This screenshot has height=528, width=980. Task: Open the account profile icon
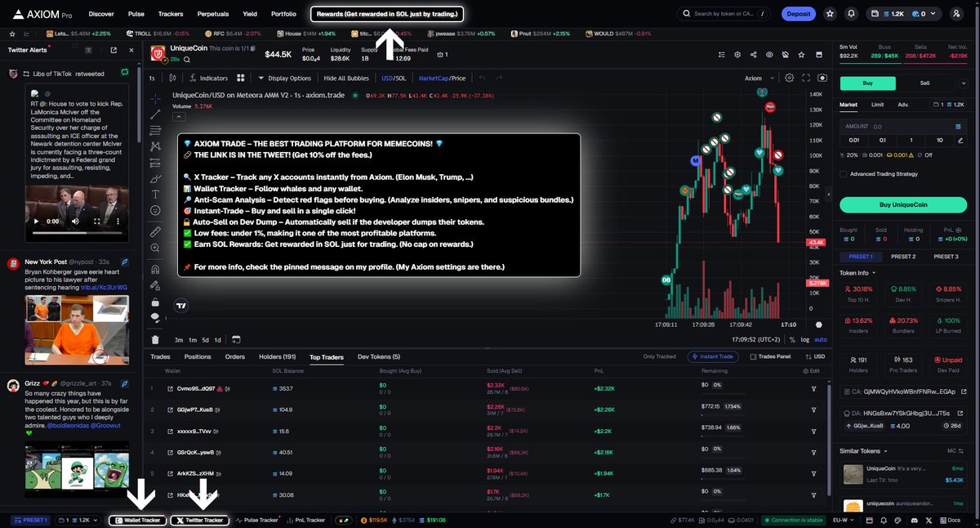[957, 14]
